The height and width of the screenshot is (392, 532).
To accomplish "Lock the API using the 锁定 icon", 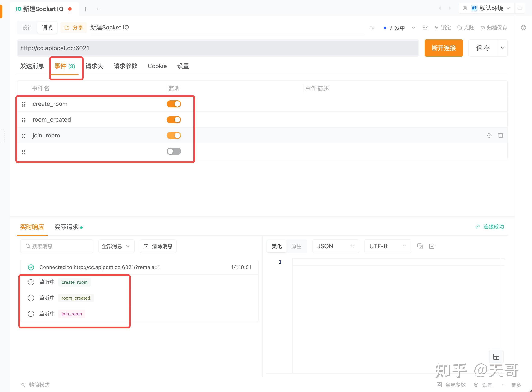I will tap(442, 28).
